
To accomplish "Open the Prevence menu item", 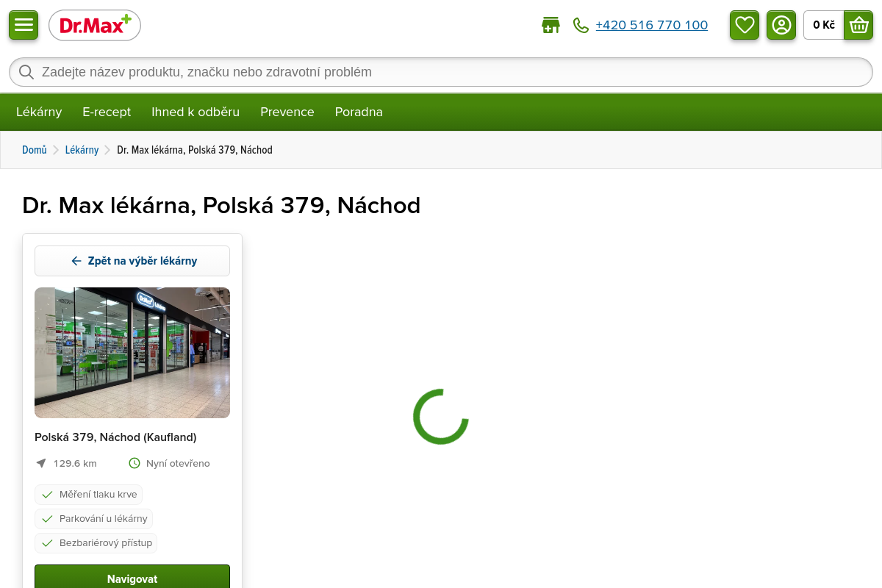I will coord(287,112).
